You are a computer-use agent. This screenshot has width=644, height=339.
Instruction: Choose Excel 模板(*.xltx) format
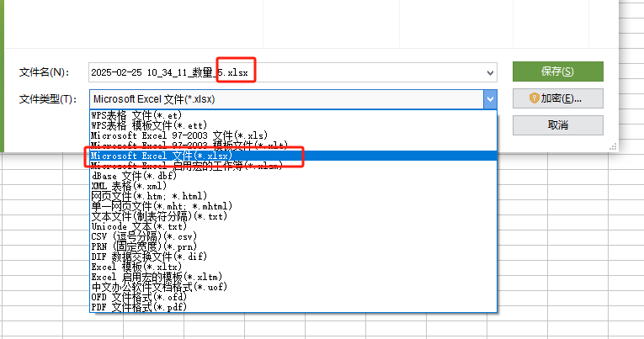click(x=293, y=267)
